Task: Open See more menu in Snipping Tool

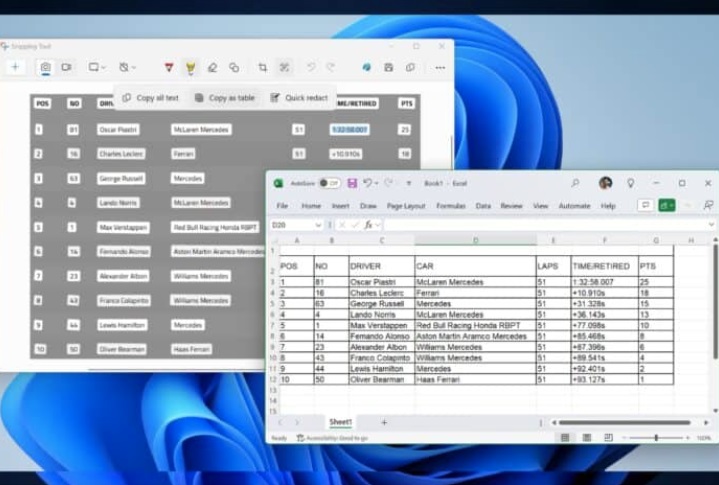Action: click(440, 68)
